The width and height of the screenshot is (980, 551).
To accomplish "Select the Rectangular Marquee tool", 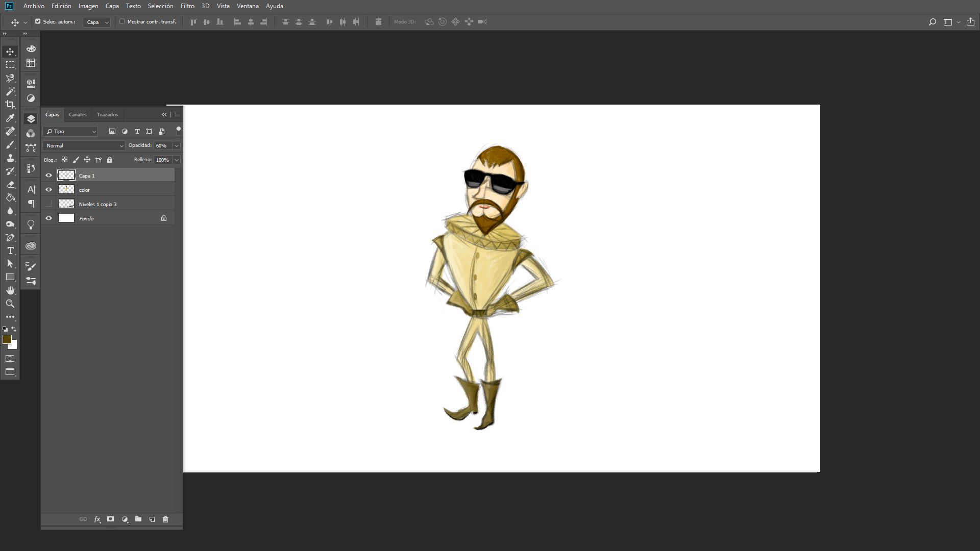I will click(10, 65).
